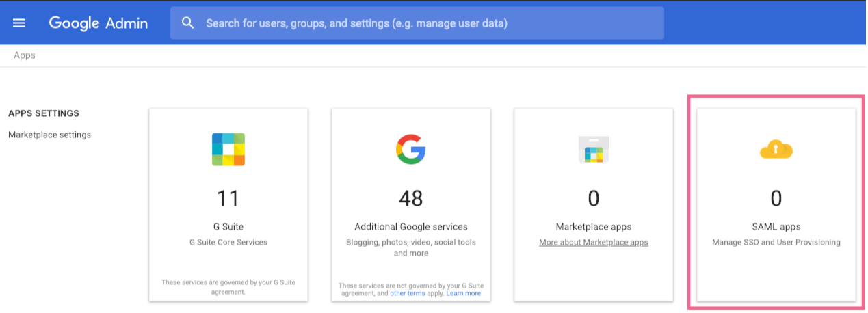The height and width of the screenshot is (313, 868).
Task: Click G Suite Core Services text
Action: pos(228,243)
